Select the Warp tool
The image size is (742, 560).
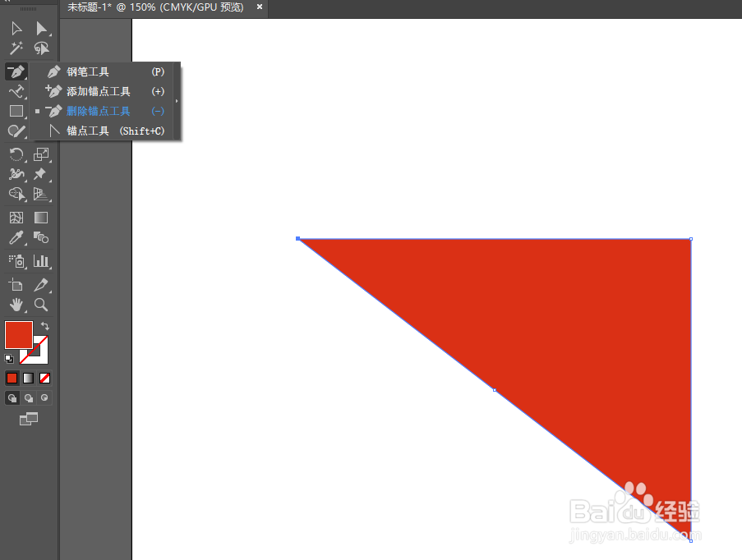(16, 174)
